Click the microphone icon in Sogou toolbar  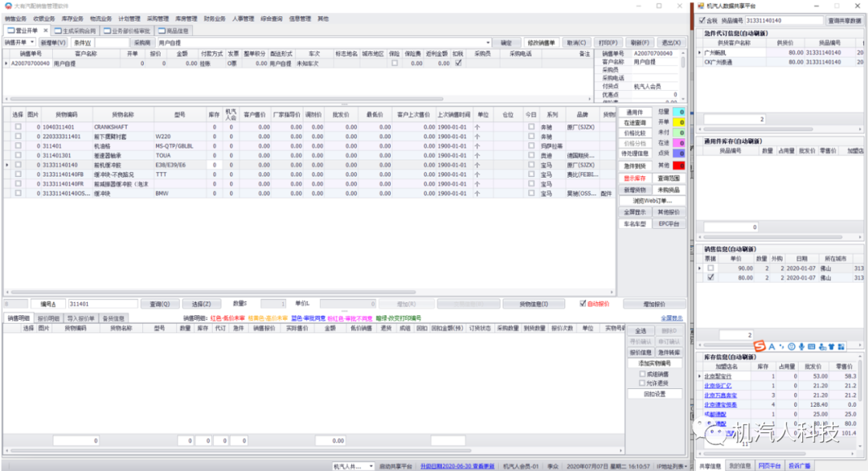tap(801, 346)
